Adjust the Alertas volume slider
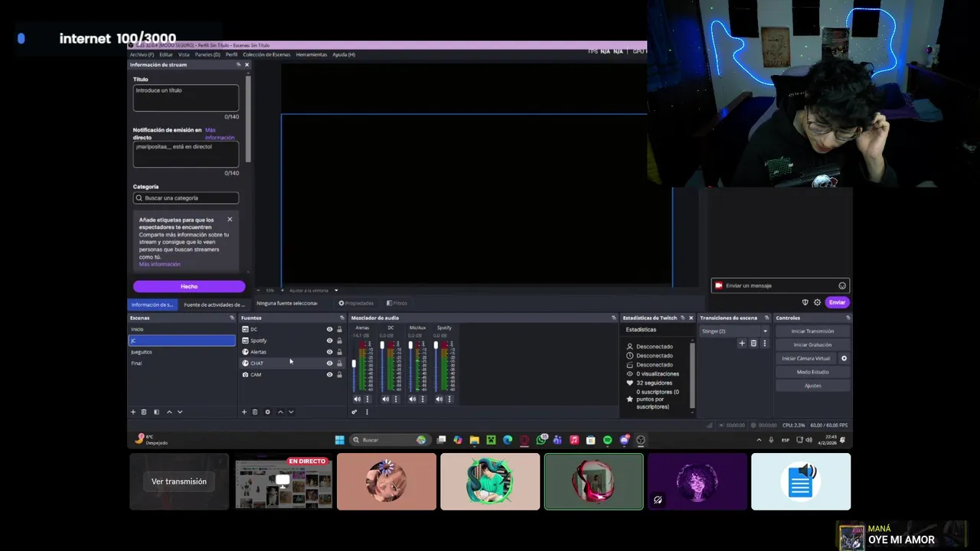Viewport: 980px width, 551px height. tap(354, 365)
